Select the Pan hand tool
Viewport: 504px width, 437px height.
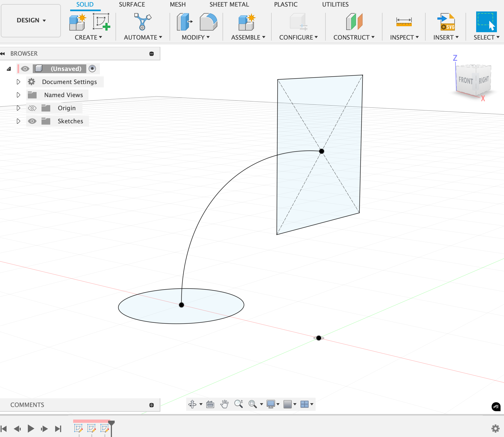point(224,404)
